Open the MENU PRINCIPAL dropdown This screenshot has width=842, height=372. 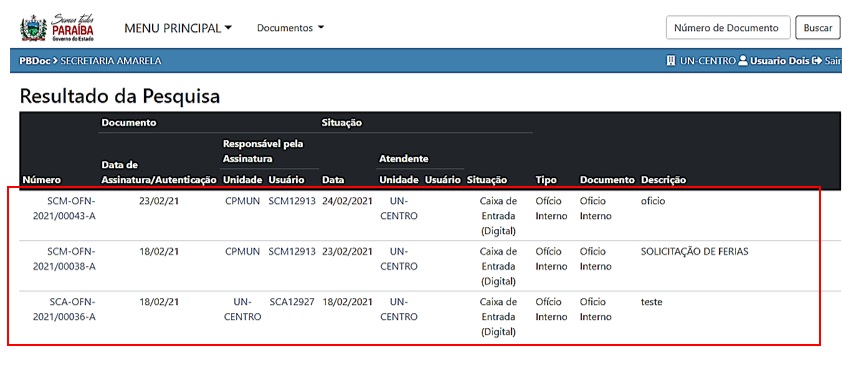point(178,28)
